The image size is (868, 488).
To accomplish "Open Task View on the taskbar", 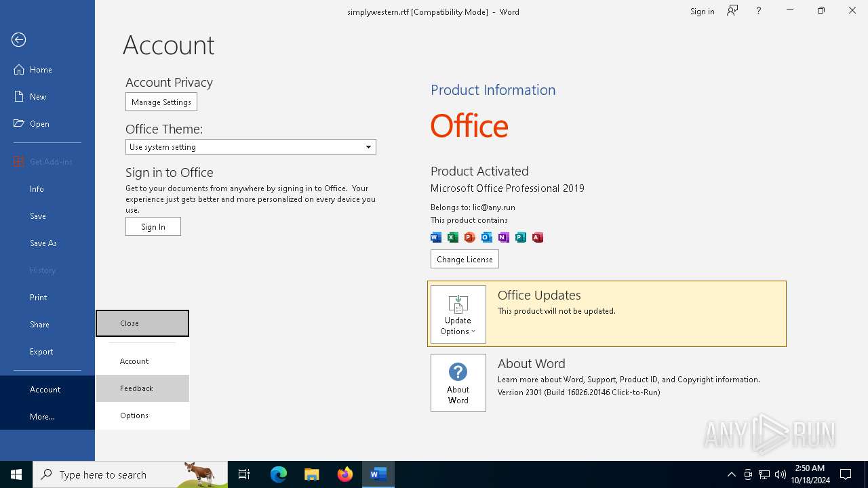I will (x=244, y=474).
